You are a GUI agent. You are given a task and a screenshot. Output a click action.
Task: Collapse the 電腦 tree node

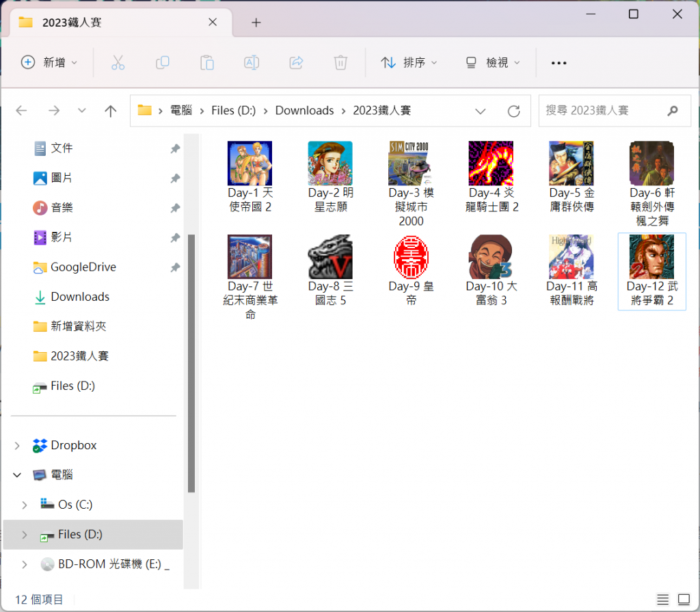coord(17,475)
